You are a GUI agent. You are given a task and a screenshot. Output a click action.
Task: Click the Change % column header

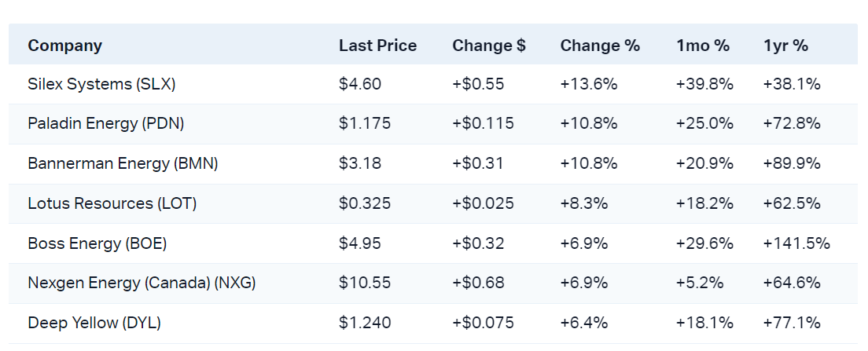pyautogui.click(x=600, y=46)
